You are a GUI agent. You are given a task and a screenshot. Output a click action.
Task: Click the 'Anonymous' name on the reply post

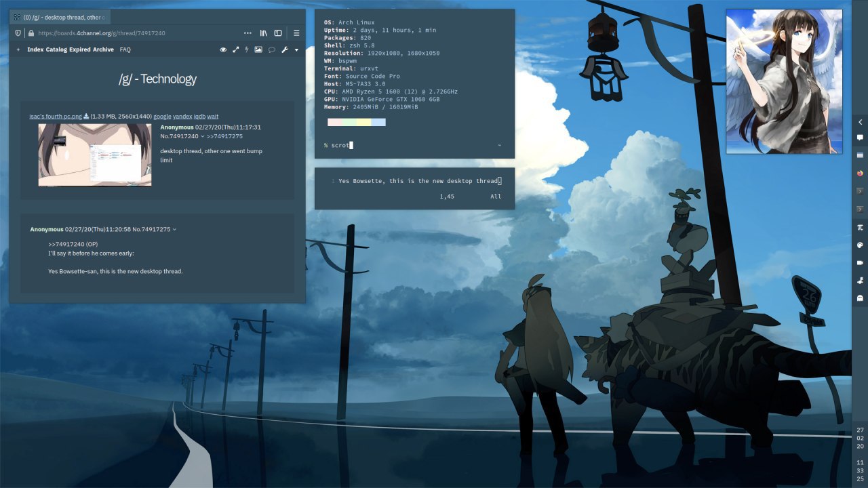(47, 229)
